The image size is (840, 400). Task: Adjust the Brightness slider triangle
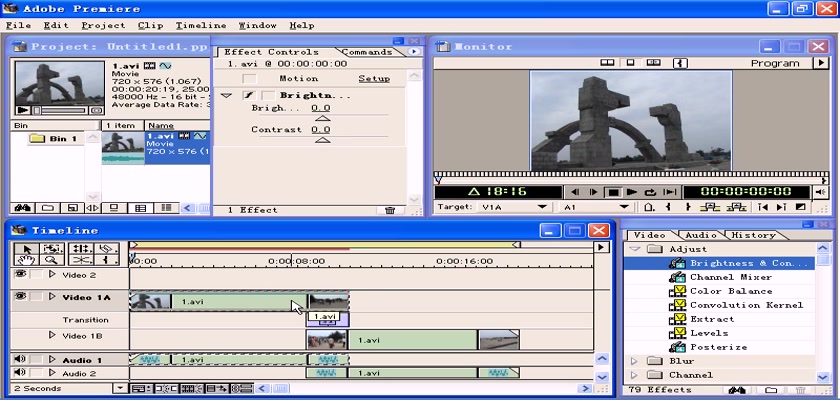tap(322, 118)
